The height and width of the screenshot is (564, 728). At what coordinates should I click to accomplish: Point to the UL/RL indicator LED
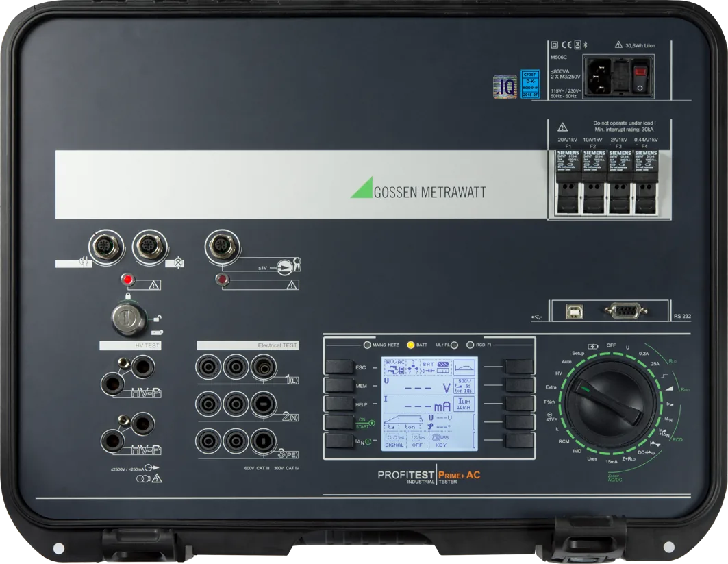click(454, 345)
